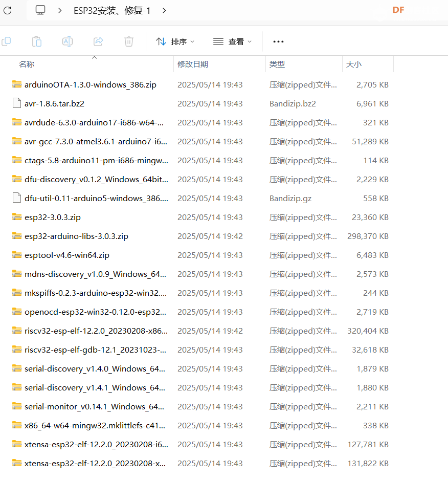
Task: Click file icon of avr-1.8.6.tar.bz2
Action: point(17,103)
